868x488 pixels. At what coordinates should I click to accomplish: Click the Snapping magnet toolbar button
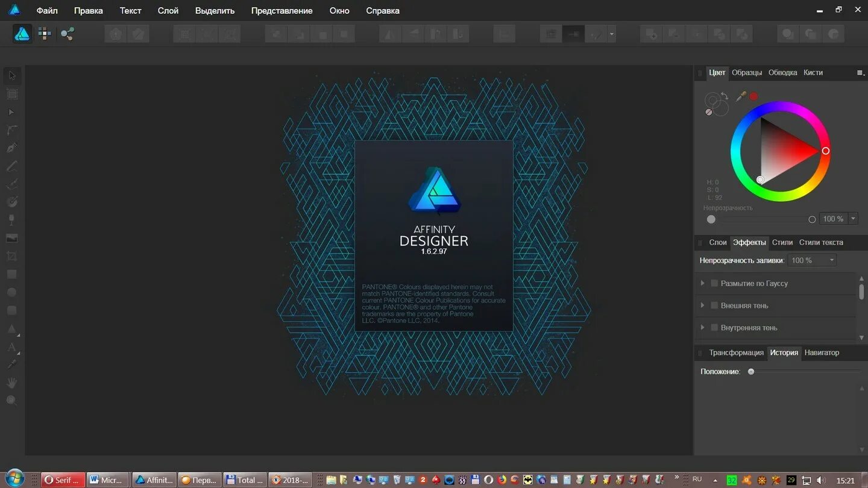pyautogui.click(x=597, y=34)
